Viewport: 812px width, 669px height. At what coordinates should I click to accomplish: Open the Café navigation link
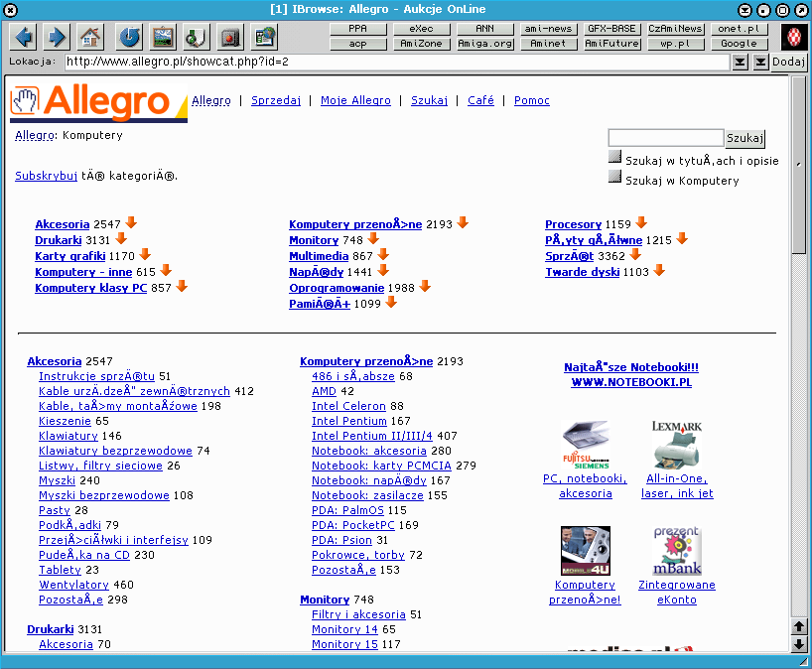point(480,100)
